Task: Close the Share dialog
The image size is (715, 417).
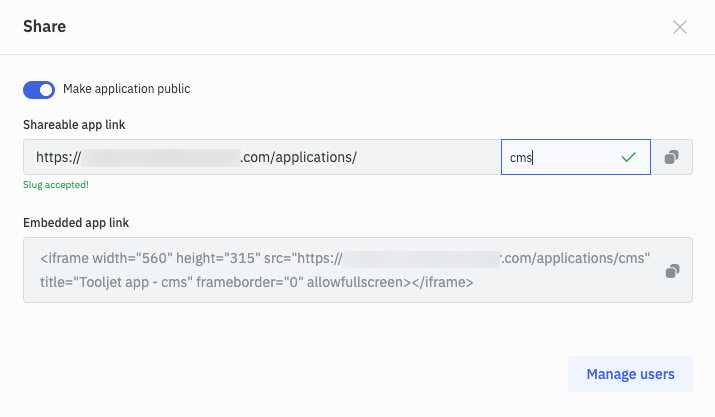Action: coord(680,27)
